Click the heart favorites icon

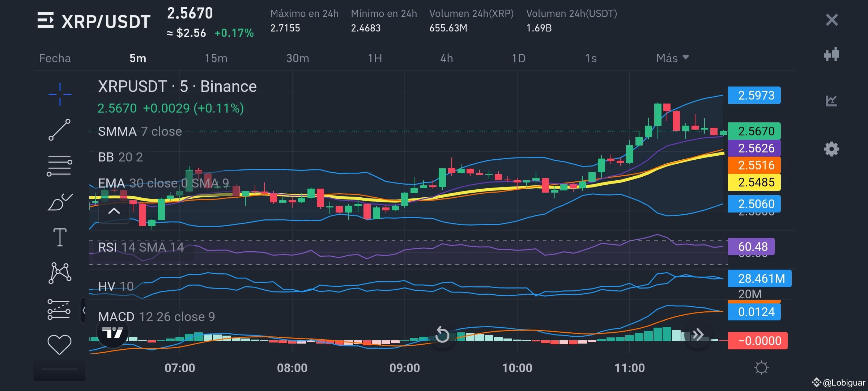[60, 344]
